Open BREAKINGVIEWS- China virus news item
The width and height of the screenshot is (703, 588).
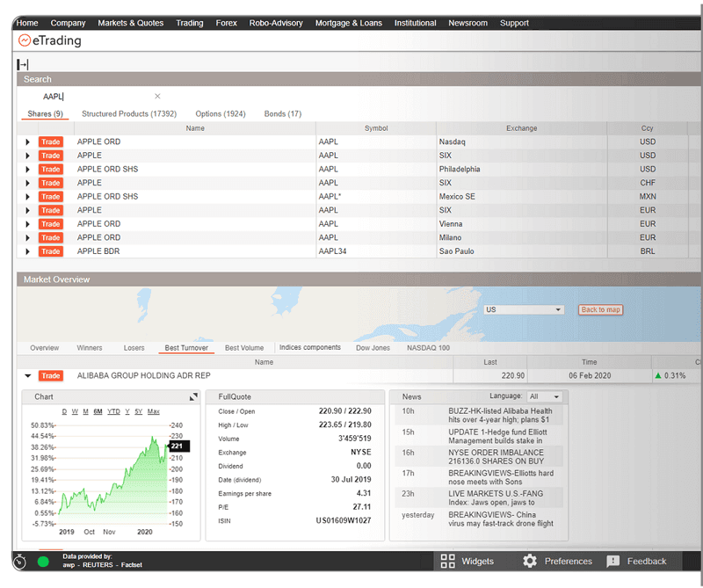point(500,519)
